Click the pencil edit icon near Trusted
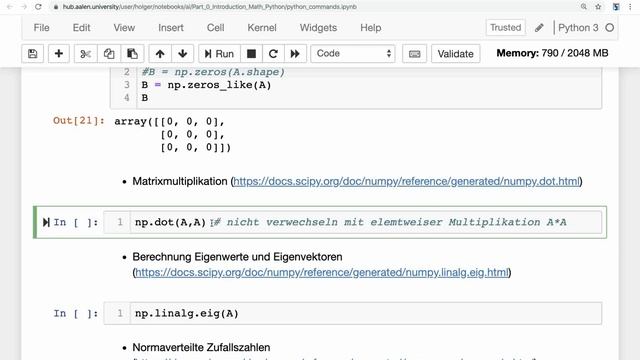The image size is (640, 360). tap(539, 28)
